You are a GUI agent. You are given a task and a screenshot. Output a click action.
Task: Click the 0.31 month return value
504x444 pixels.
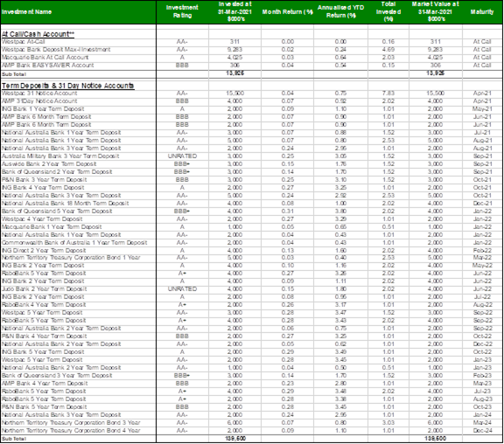pyautogui.click(x=287, y=212)
